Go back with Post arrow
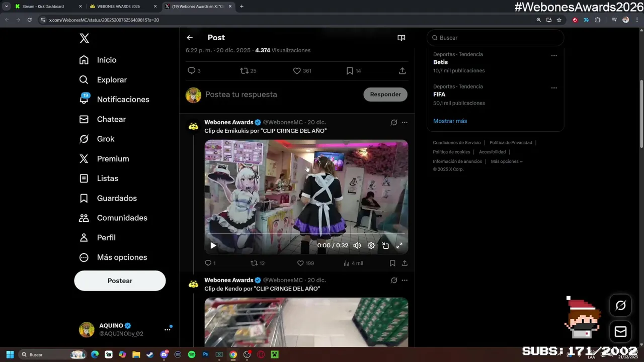This screenshot has width=644, height=362. pyautogui.click(x=190, y=38)
